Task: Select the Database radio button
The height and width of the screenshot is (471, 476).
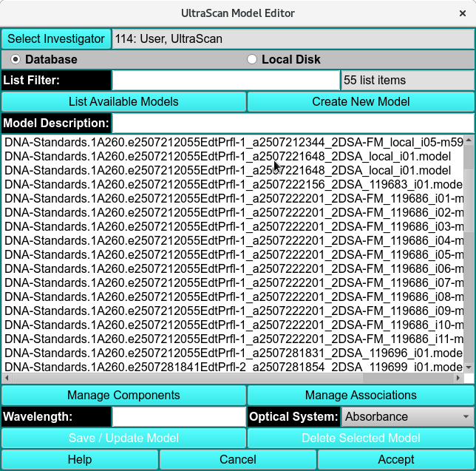Action: tap(16, 59)
